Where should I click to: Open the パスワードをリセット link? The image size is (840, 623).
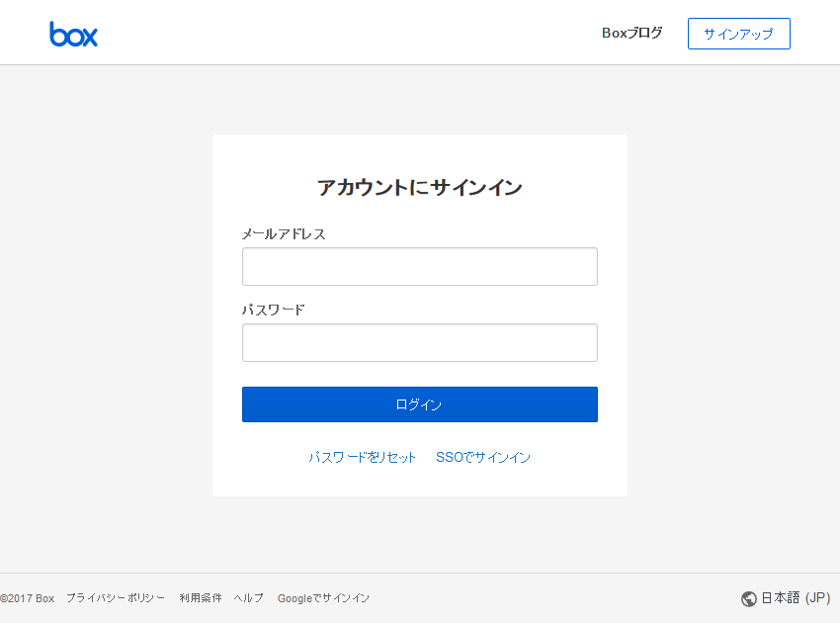[x=362, y=457]
